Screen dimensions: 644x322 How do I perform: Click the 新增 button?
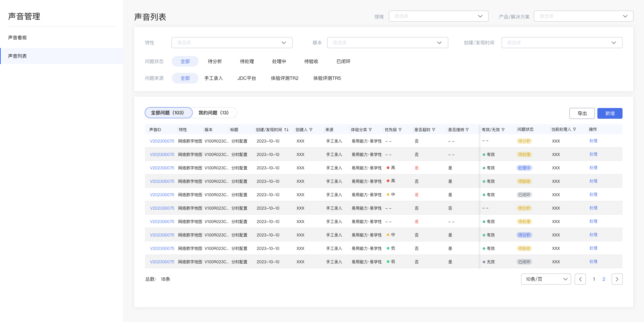coord(610,113)
